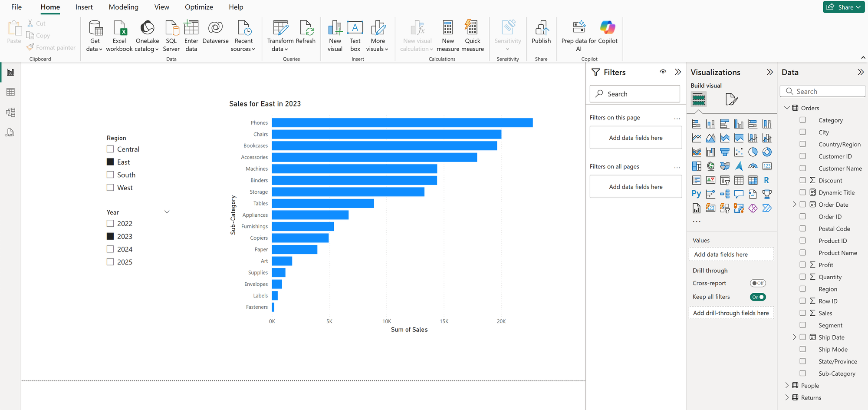Check the 2024 year slicer checkbox
This screenshot has height=410, width=868.
point(110,249)
